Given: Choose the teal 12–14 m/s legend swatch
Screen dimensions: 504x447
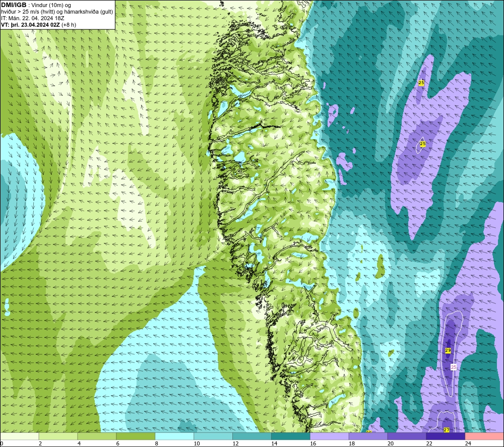Looking at the screenshot, I should pyautogui.click(x=252, y=436).
